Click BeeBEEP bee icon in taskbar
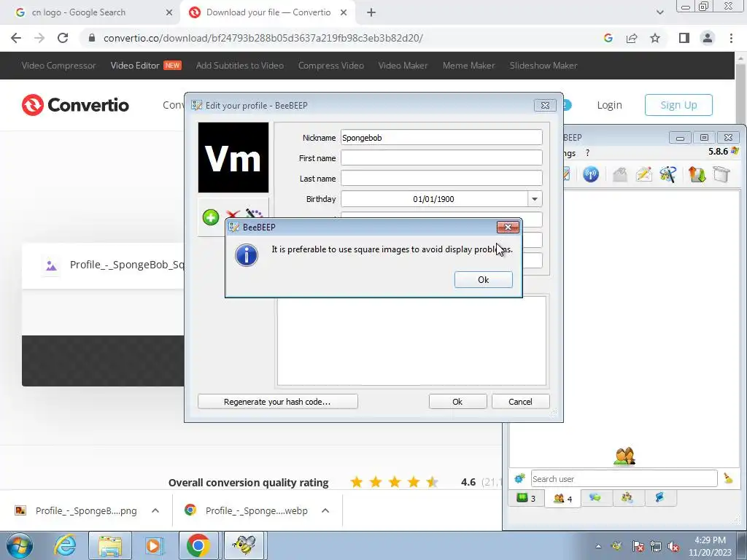 (x=244, y=545)
